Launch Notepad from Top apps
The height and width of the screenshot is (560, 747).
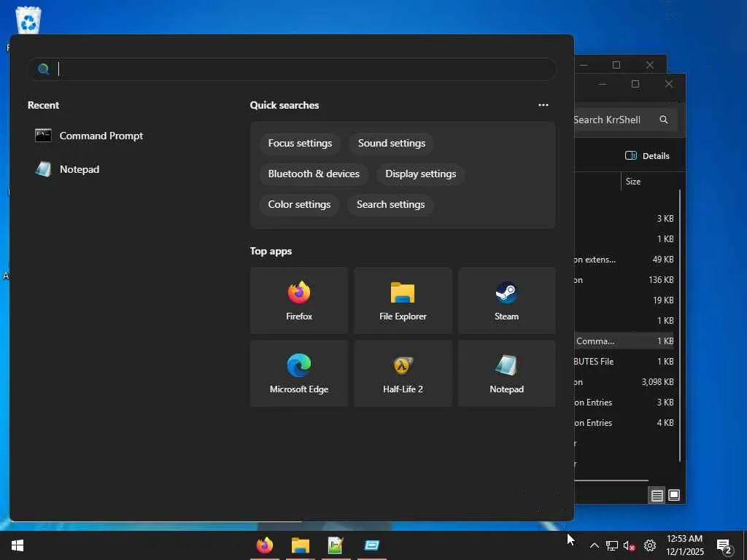tap(506, 373)
